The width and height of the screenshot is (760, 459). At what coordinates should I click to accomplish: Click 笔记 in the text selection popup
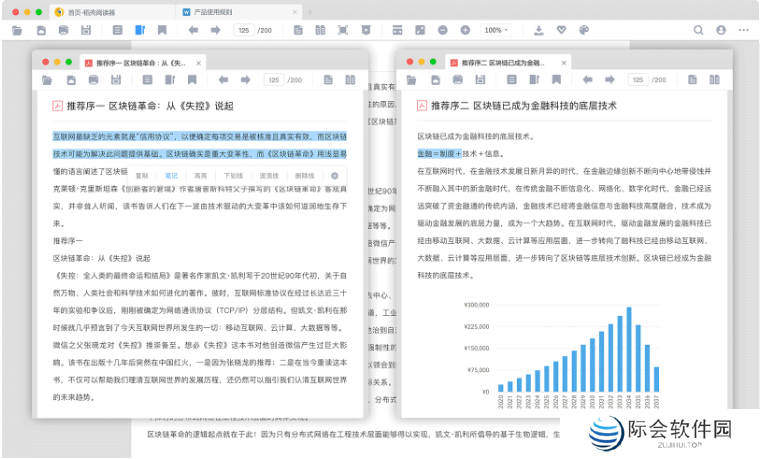tap(171, 175)
